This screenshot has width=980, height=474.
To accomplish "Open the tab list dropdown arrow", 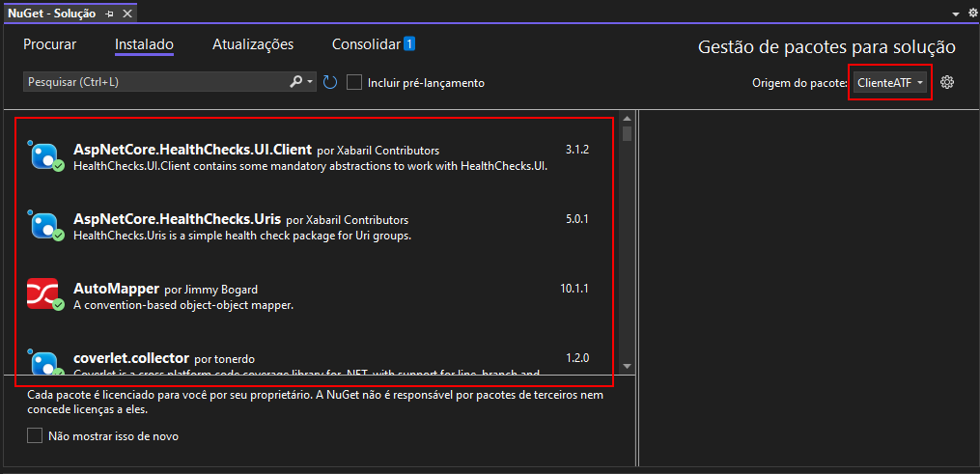I will click(x=956, y=14).
